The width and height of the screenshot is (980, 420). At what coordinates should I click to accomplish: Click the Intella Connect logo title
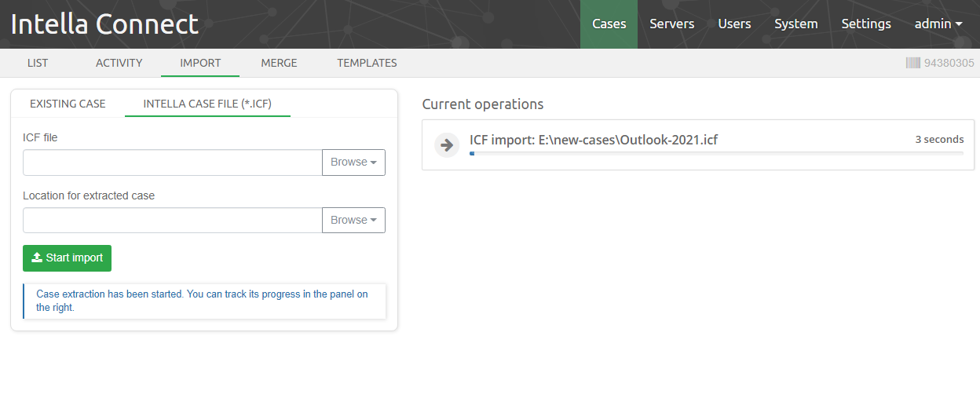click(x=104, y=24)
